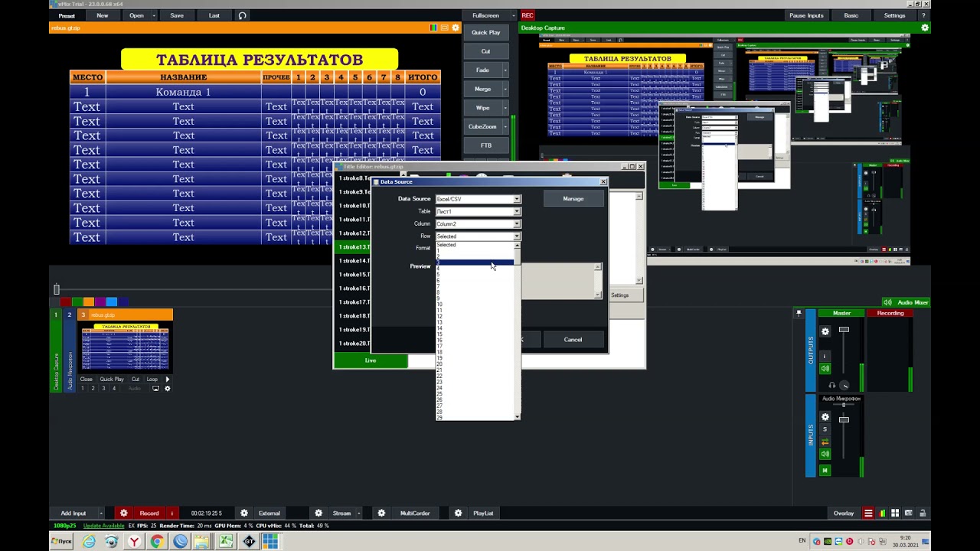Image resolution: width=980 pixels, height=551 pixels.
Task: Open settings gear of rebus.gtzip input tile
Action: coord(167,389)
